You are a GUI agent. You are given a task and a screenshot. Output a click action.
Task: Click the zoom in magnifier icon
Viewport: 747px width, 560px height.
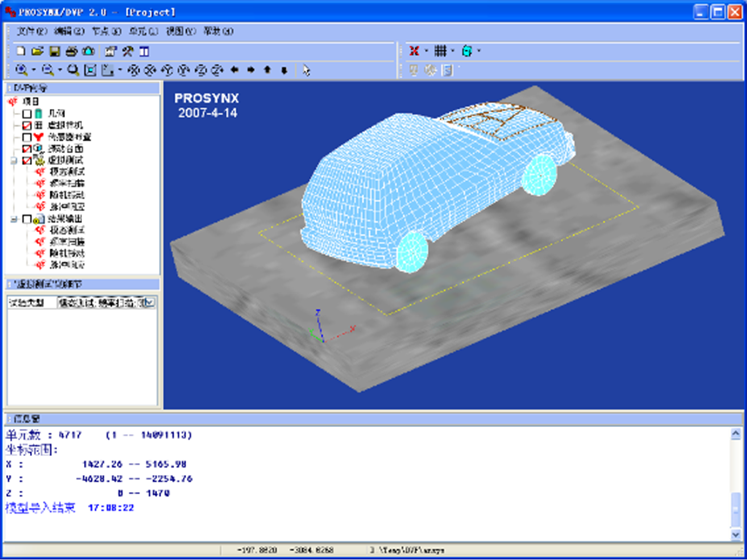point(21,70)
